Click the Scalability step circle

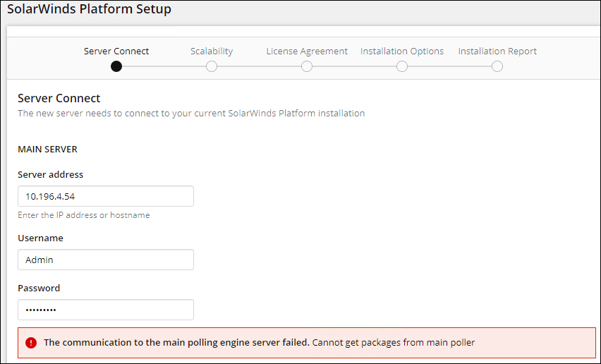pos(212,66)
